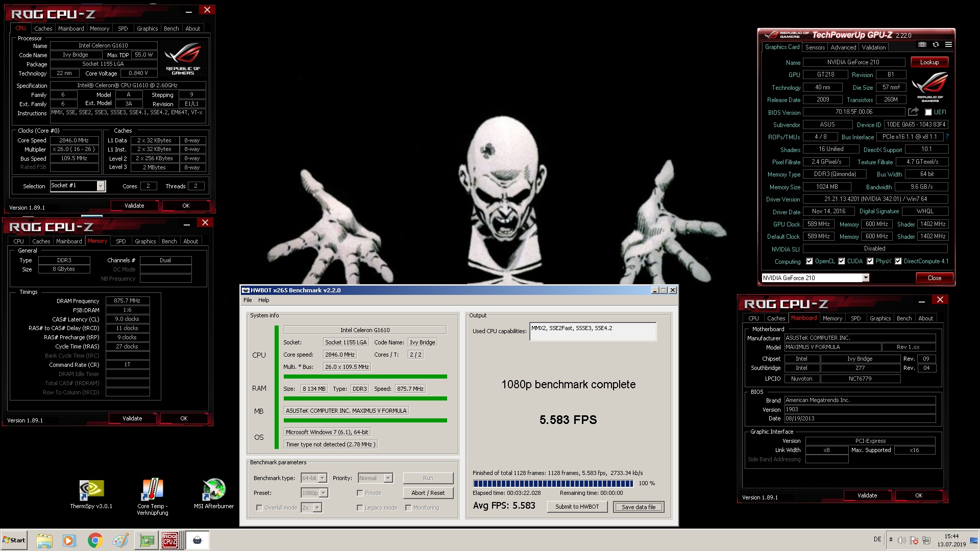
Task: Open the Help menu in HWBOT x265
Action: pyautogui.click(x=263, y=300)
